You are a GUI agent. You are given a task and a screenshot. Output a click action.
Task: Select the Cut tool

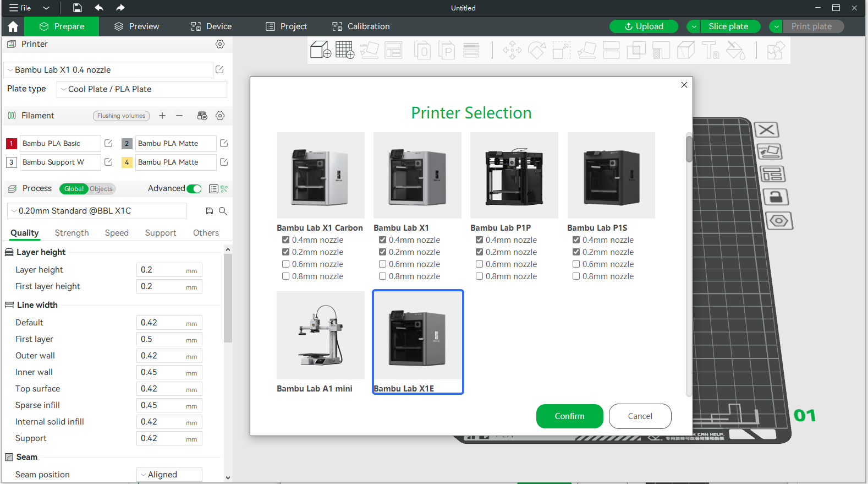coord(611,50)
